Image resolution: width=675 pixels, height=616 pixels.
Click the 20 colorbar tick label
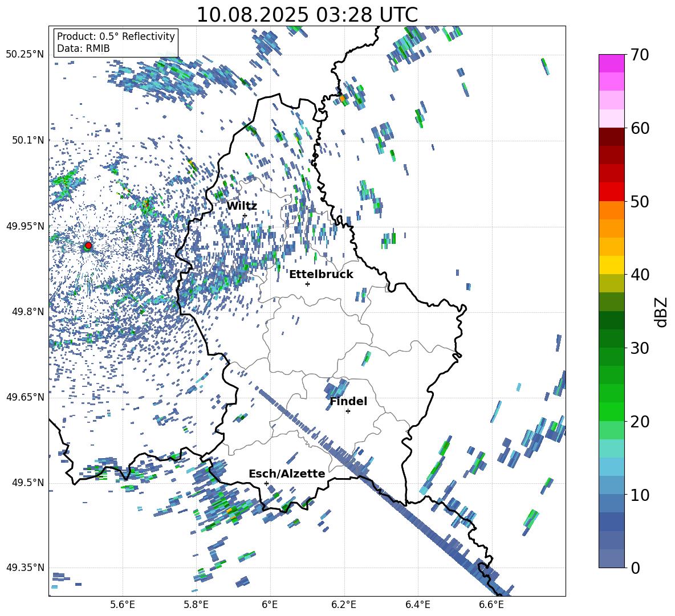click(x=640, y=421)
